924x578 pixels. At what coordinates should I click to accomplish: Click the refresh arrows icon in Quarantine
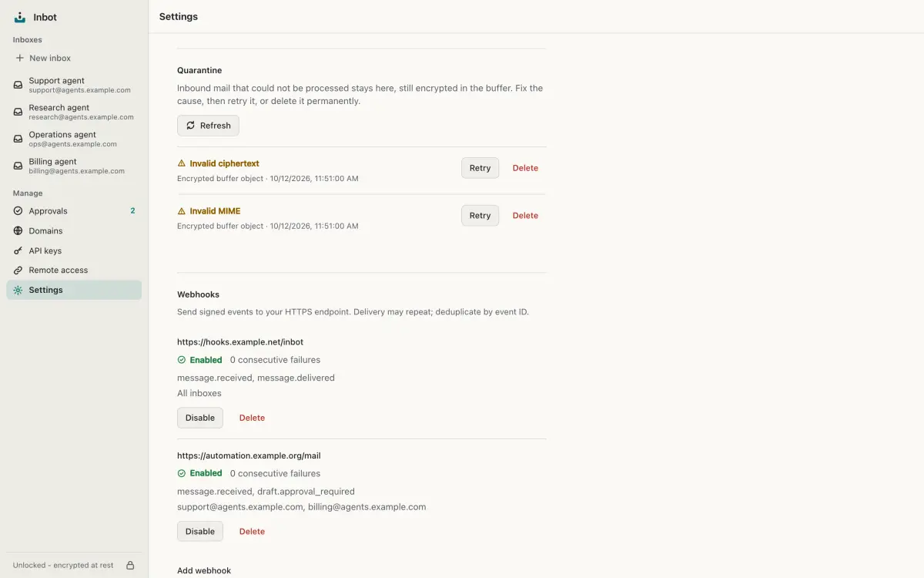(191, 126)
